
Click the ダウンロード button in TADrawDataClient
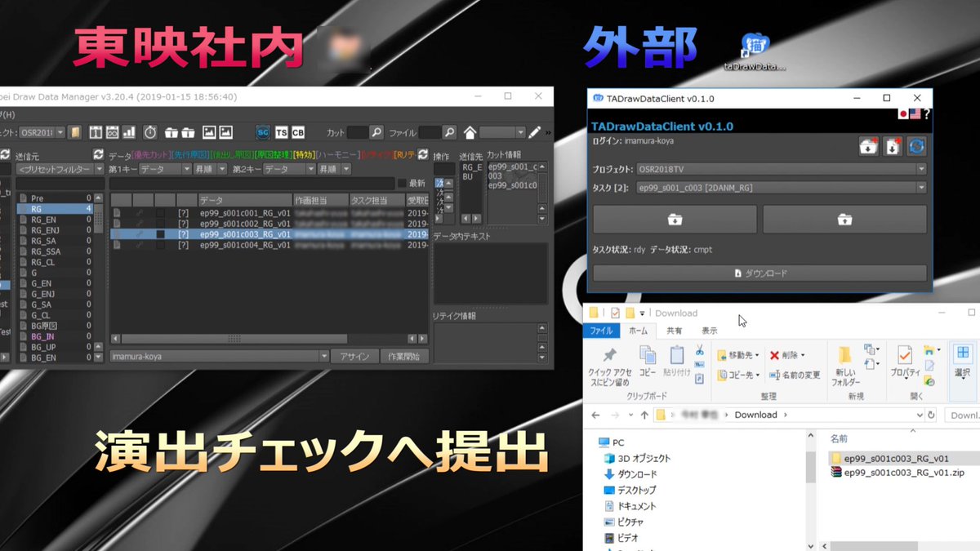click(x=759, y=273)
